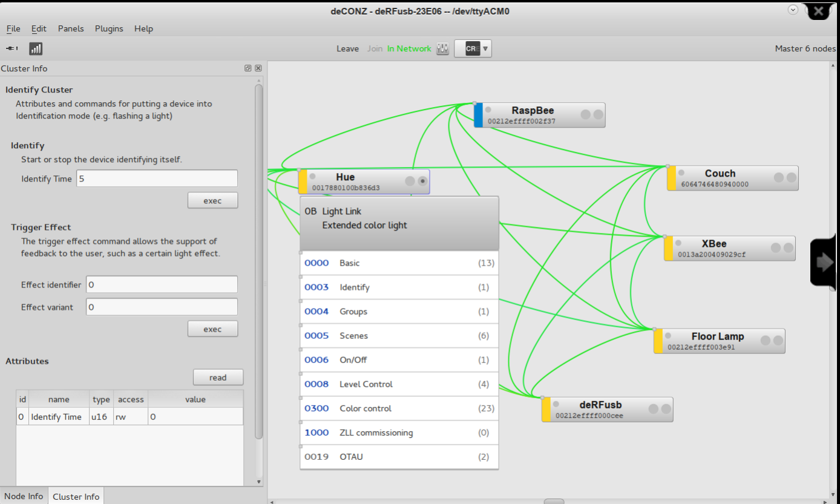Click the XBee node's right circle button
The width and height of the screenshot is (840, 504).
click(x=788, y=247)
